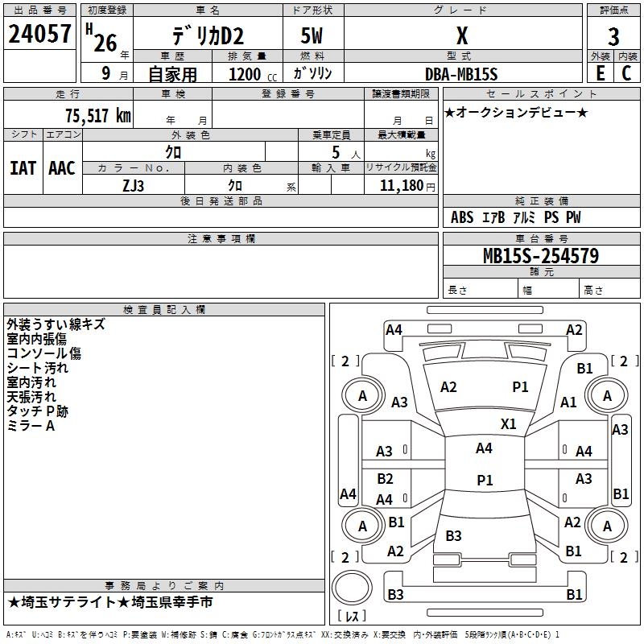Viewport: 644px width, 644px height.
Task: Click the P1 mark on the hood
Action: [520, 387]
